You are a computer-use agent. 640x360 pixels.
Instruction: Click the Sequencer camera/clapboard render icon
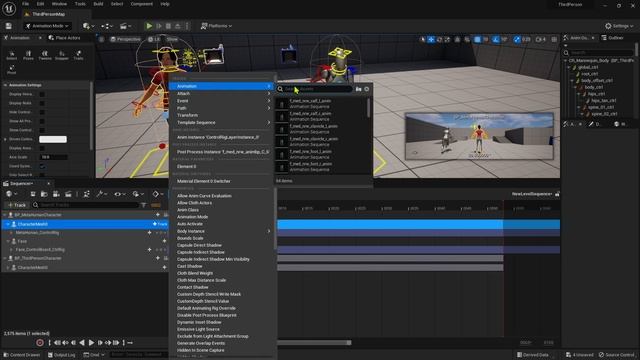(x=68, y=194)
